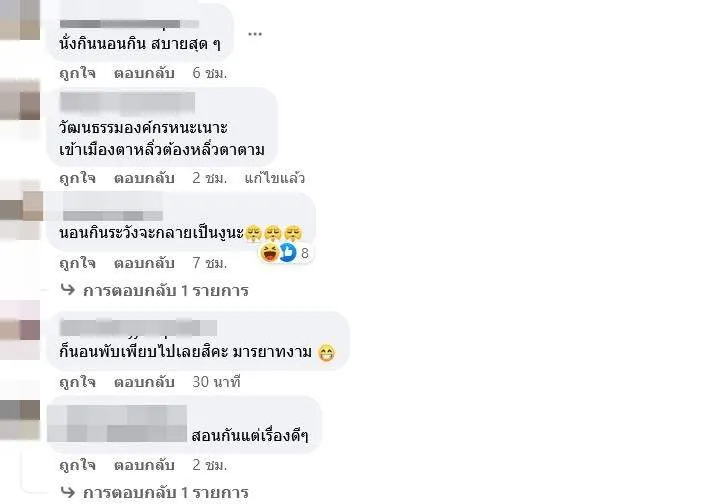Open the reaction count 8 on the snake comment
Image resolution: width=716 pixels, height=504 pixels.
tap(305, 253)
